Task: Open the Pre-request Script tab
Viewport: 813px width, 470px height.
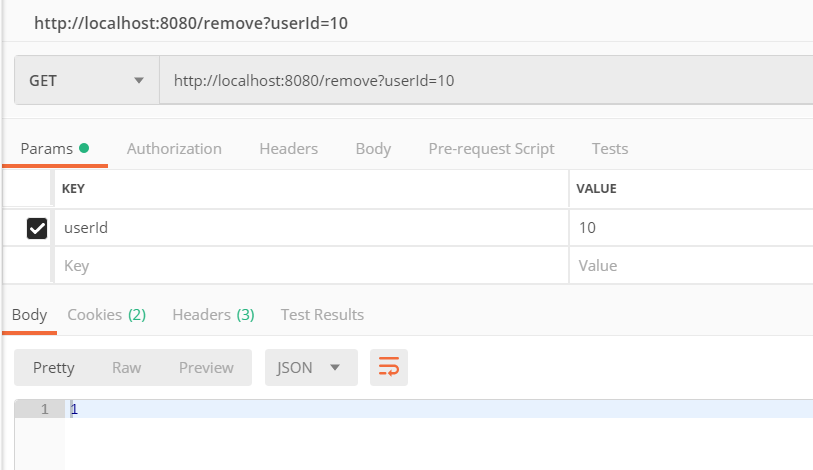Action: coord(491,149)
